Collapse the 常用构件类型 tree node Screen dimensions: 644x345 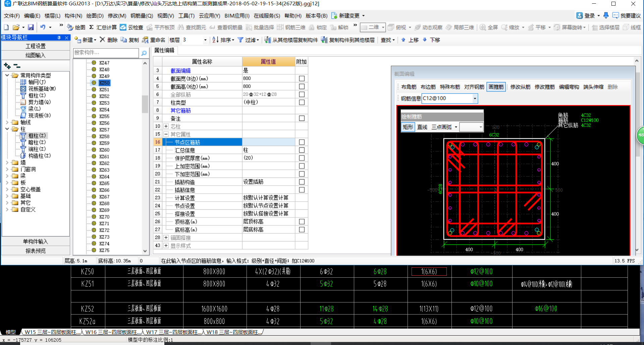(x=7, y=75)
